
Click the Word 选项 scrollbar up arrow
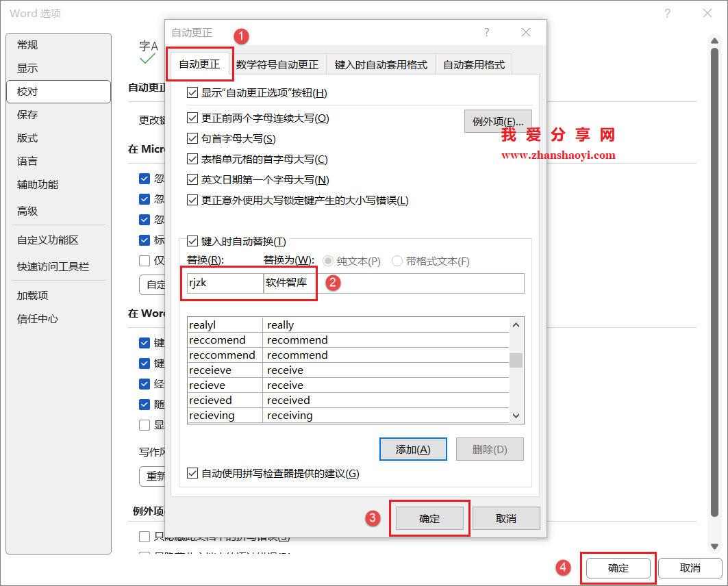714,40
